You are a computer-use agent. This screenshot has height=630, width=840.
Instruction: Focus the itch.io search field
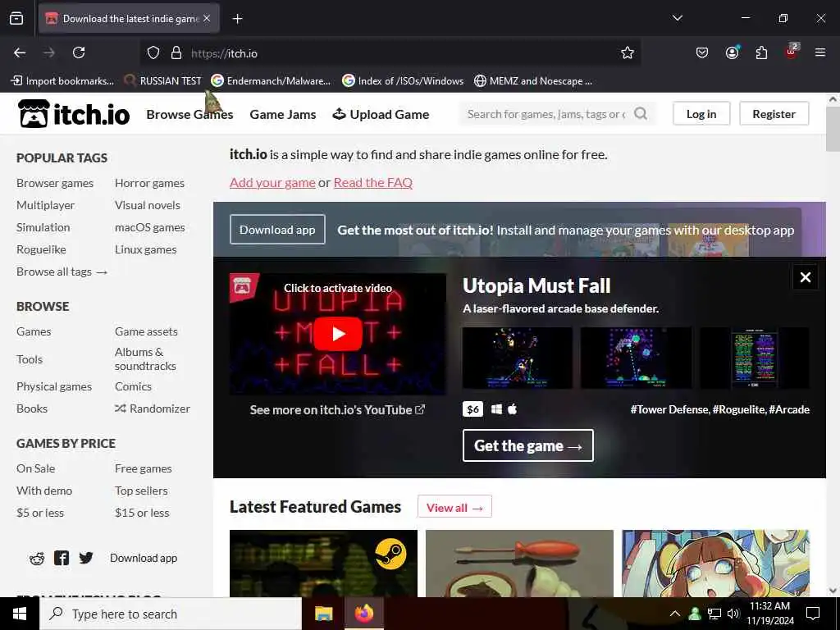546,113
